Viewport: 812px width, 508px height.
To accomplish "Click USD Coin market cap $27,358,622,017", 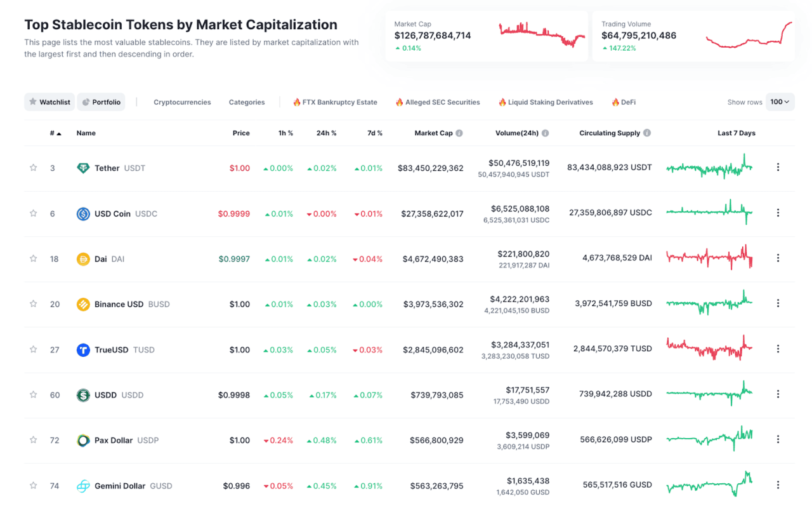I will [433, 214].
